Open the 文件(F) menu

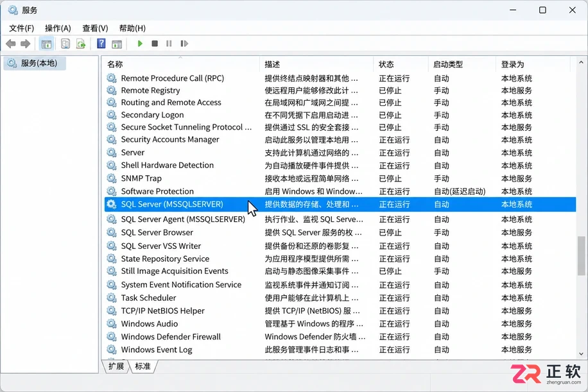[21, 28]
